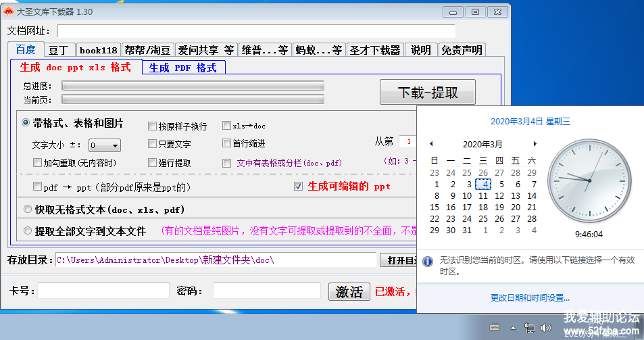Click the analog clock face
The height and width of the screenshot is (340, 644).
(589, 180)
